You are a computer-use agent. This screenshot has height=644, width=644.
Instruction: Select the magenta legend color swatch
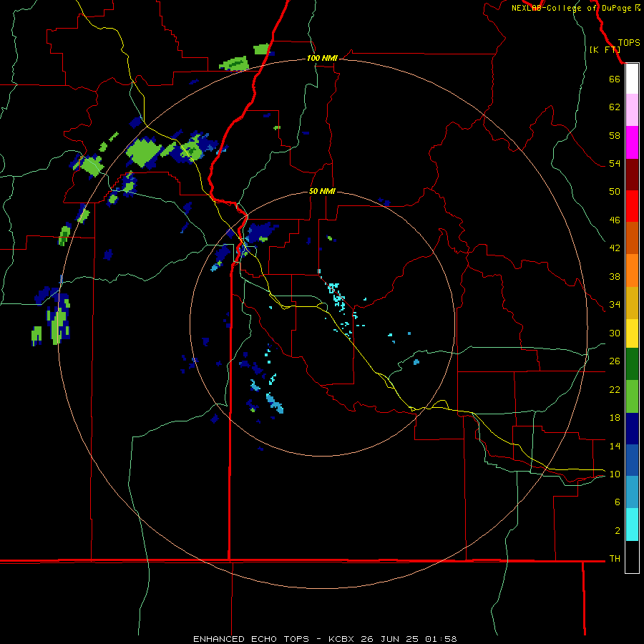point(632,142)
